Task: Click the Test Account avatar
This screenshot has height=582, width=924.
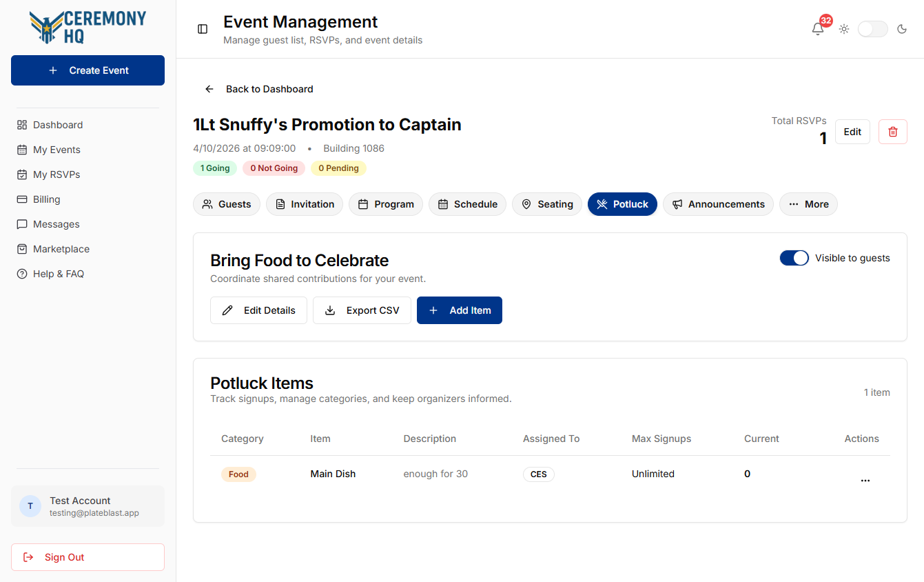Action: point(30,506)
